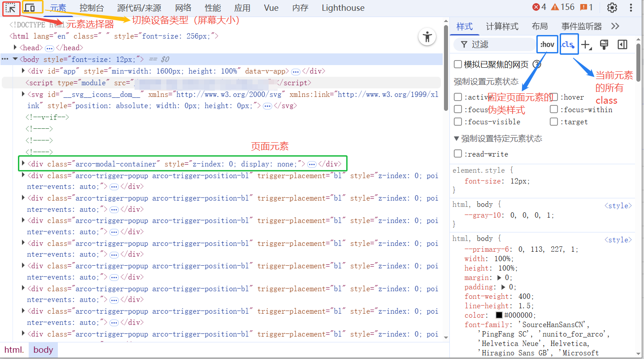Check the :read-write state checkbox

pos(458,153)
